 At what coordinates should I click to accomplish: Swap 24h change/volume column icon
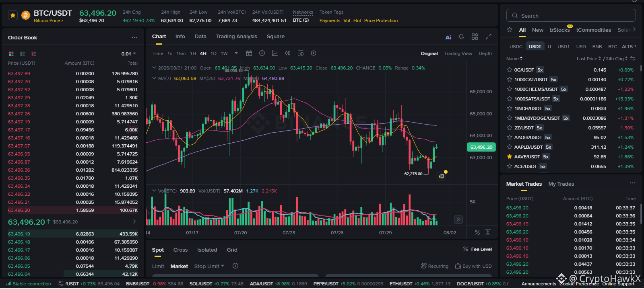tap(633, 59)
